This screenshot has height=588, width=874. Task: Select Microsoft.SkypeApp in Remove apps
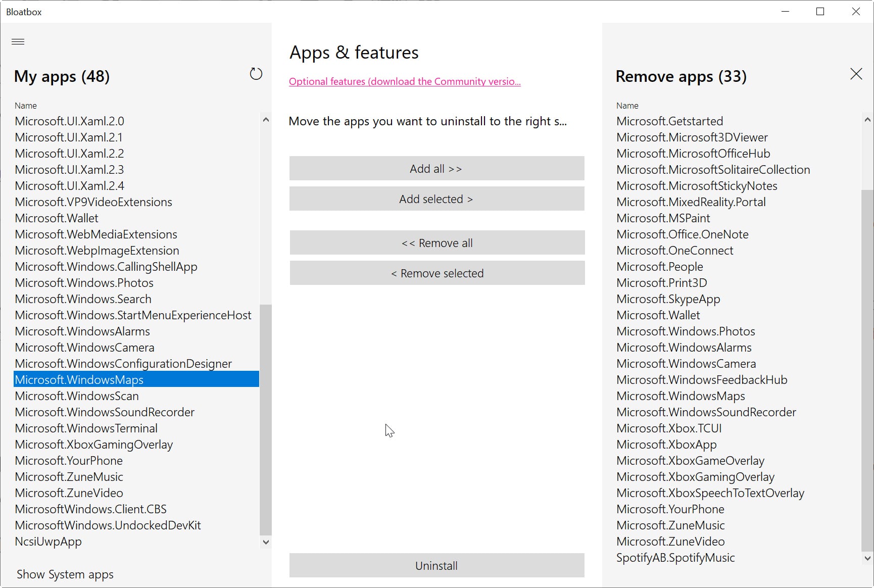pyautogui.click(x=738, y=299)
